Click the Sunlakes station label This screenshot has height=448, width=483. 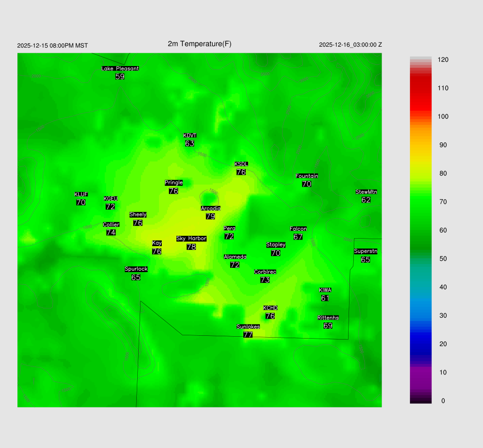(x=248, y=327)
